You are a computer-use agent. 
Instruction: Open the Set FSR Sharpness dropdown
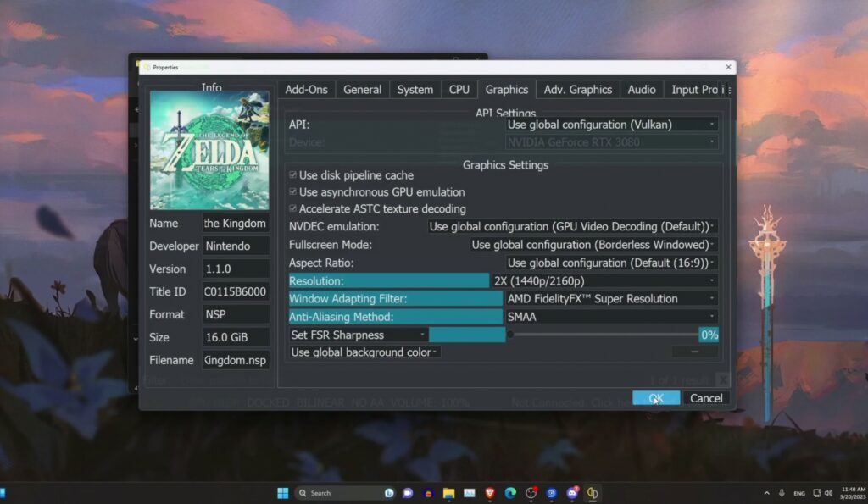tap(359, 335)
